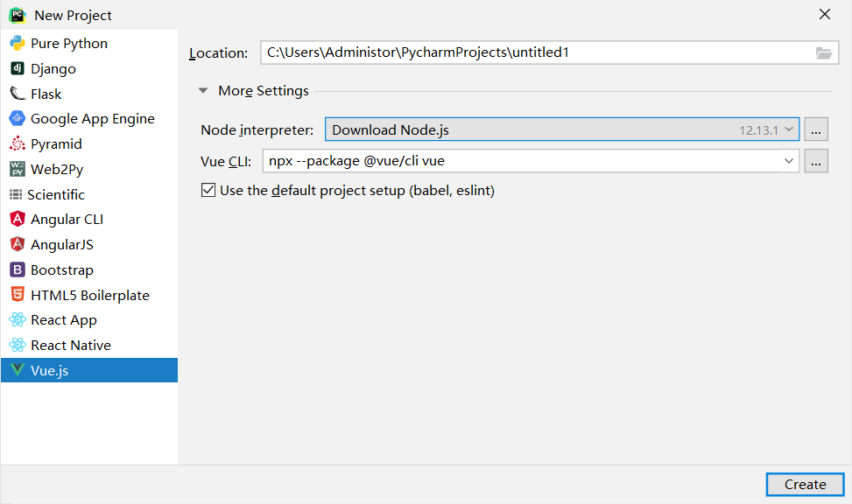Choose React Native project type
Image resolution: width=852 pixels, height=504 pixels.
pyautogui.click(x=89, y=345)
